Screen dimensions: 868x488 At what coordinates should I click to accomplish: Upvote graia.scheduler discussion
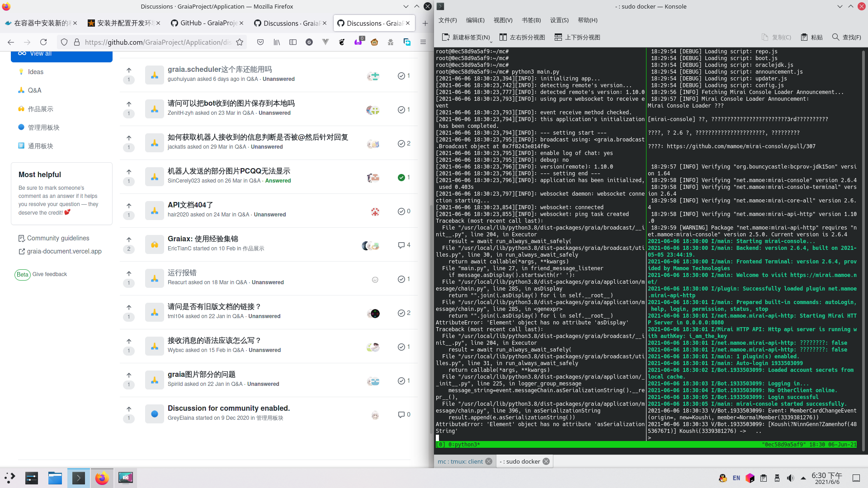(129, 70)
